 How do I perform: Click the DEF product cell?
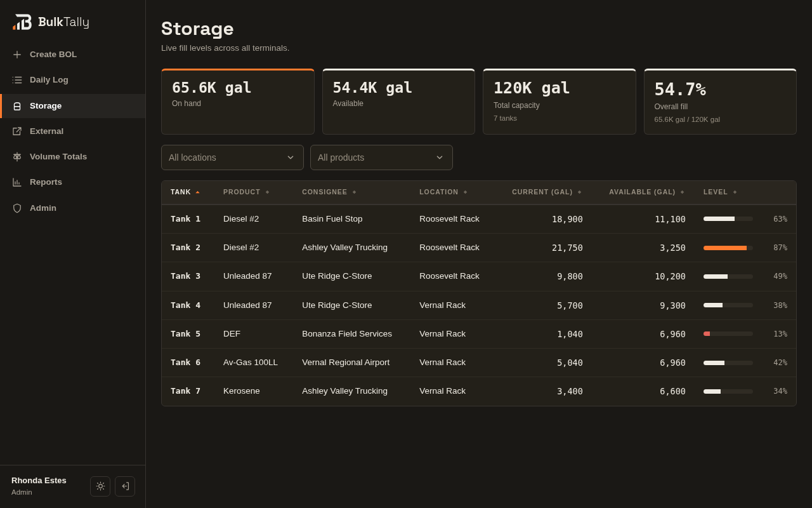point(232,334)
